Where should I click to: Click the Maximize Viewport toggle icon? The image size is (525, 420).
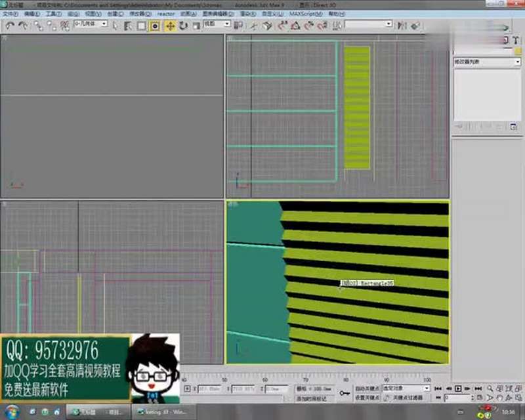tap(519, 397)
